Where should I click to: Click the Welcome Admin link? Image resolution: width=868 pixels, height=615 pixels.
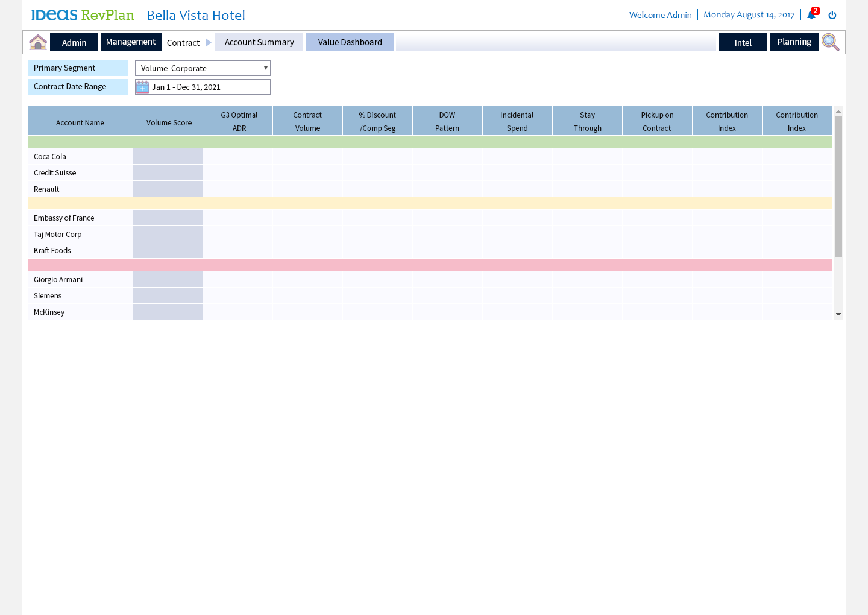[660, 15]
